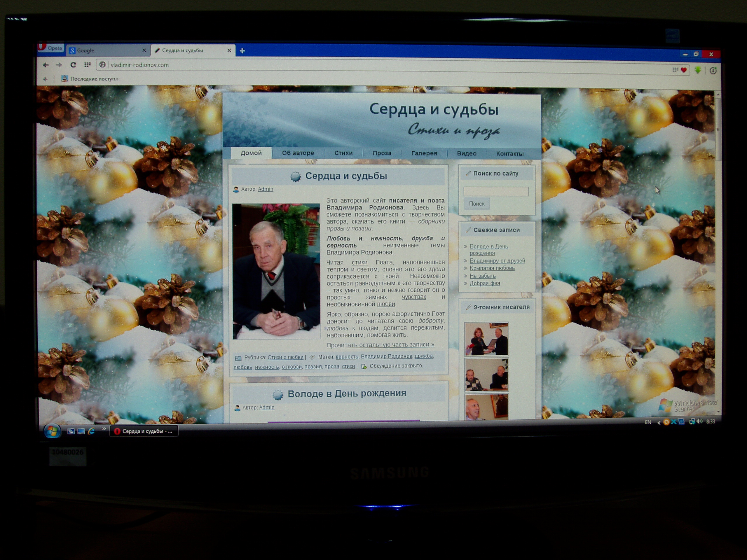Open recent entry Володе в День рождения
The image size is (747, 560).
[x=489, y=250]
